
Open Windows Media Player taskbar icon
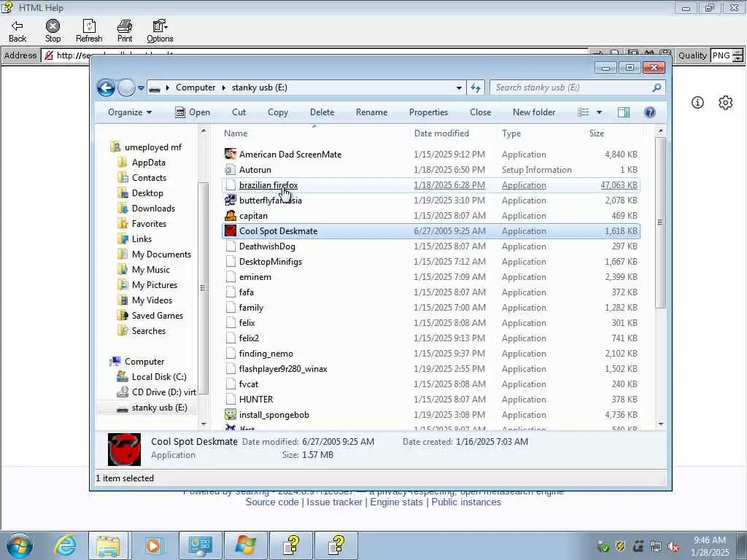pos(153,545)
